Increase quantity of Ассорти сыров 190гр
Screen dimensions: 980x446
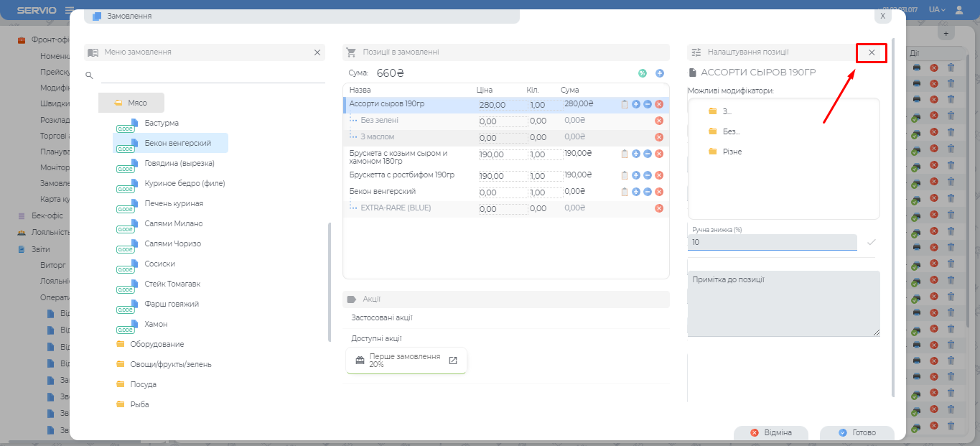[636, 105]
